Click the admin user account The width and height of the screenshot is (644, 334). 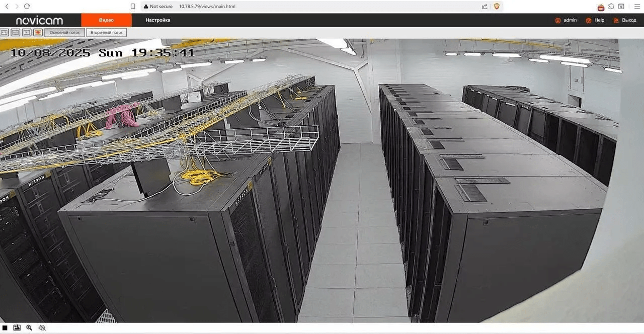coord(566,20)
